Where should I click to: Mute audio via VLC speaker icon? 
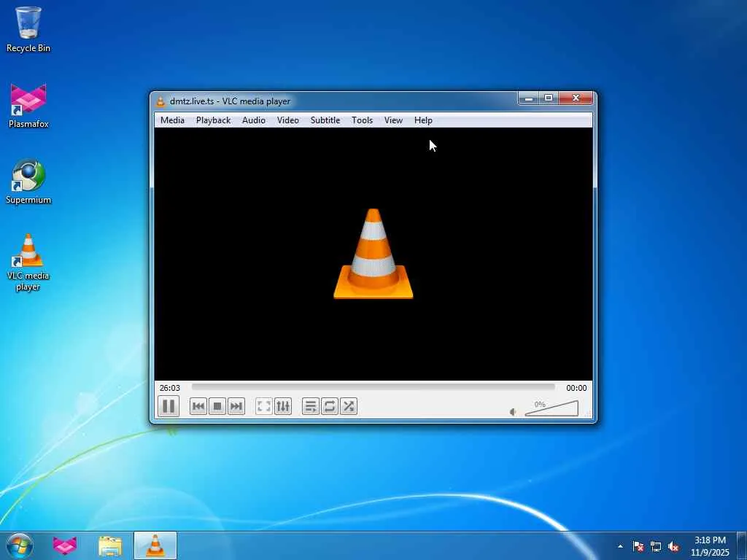coord(513,412)
